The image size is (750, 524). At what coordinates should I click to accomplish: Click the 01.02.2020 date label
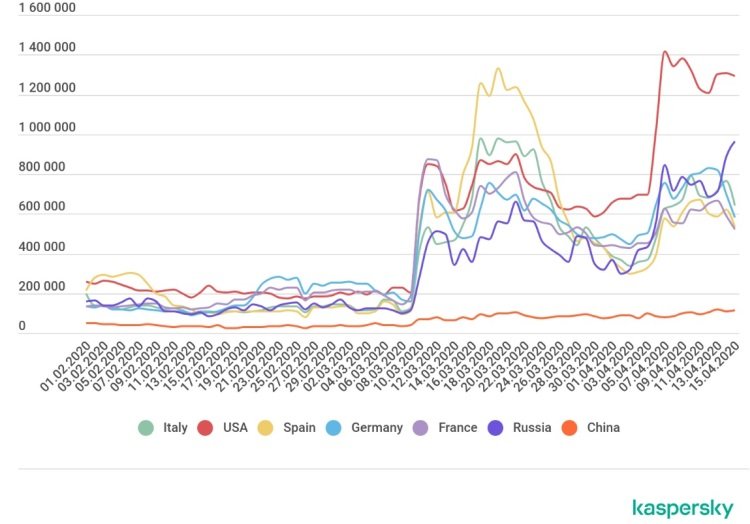click(66, 367)
